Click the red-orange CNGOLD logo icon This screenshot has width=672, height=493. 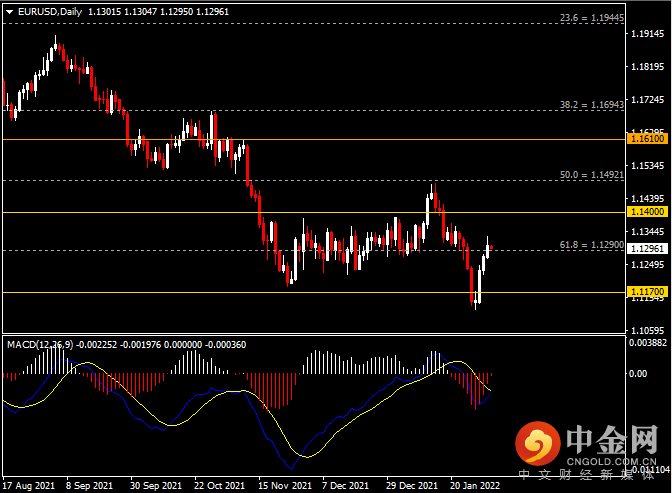pos(539,442)
